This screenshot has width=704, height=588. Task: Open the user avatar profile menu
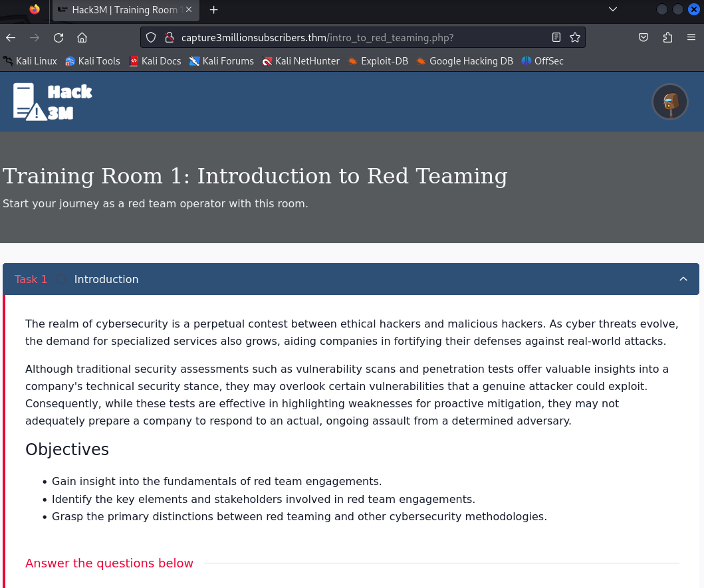click(x=669, y=102)
